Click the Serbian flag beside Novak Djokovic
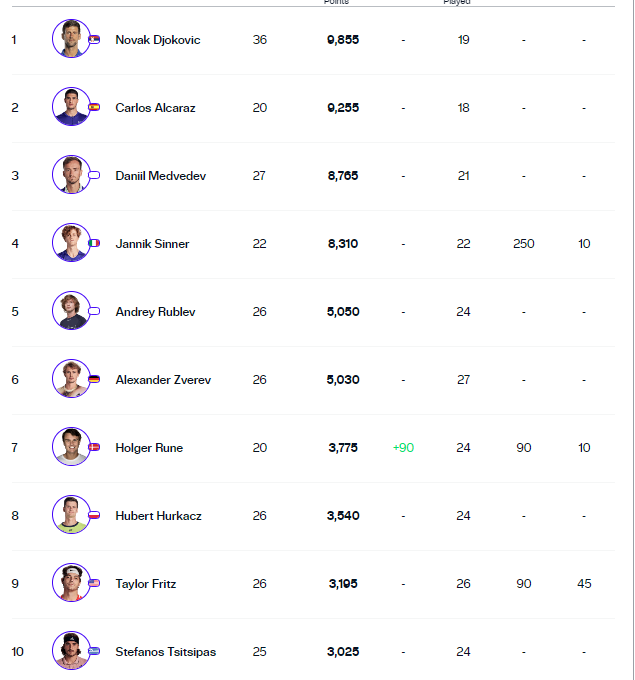 (94, 40)
